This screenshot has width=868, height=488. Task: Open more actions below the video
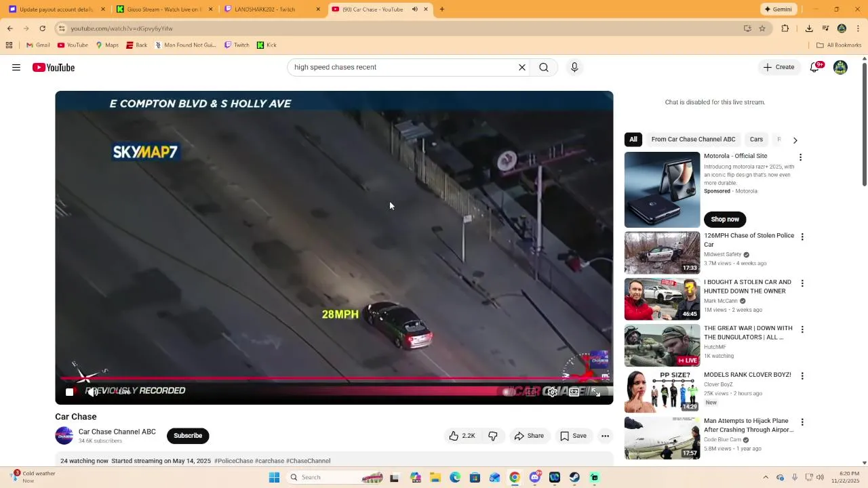point(605,436)
